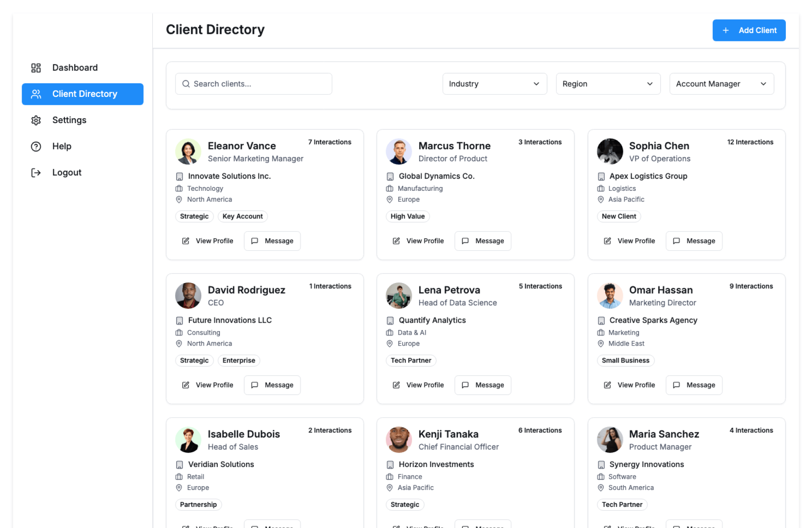Click the Settings gear icon
This screenshot has height=528, width=812.
pyautogui.click(x=36, y=120)
